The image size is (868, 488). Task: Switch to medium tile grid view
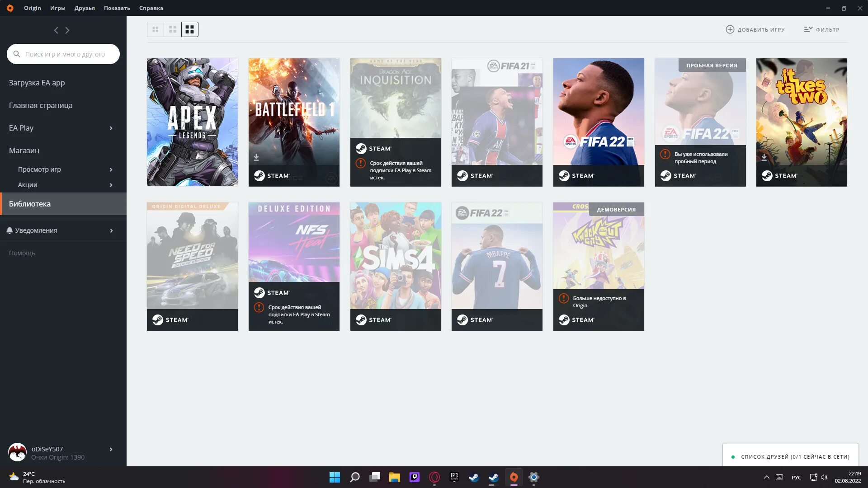173,29
